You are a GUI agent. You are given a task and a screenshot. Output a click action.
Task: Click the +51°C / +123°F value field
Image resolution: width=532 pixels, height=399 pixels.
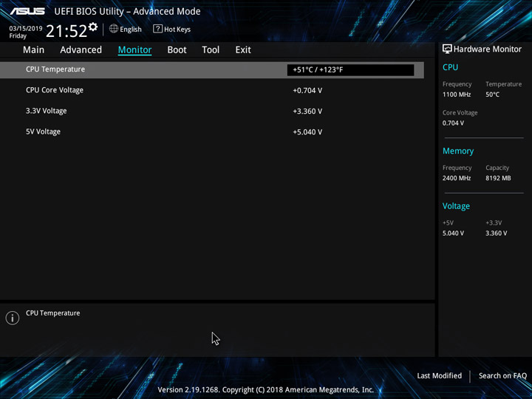[x=350, y=70]
